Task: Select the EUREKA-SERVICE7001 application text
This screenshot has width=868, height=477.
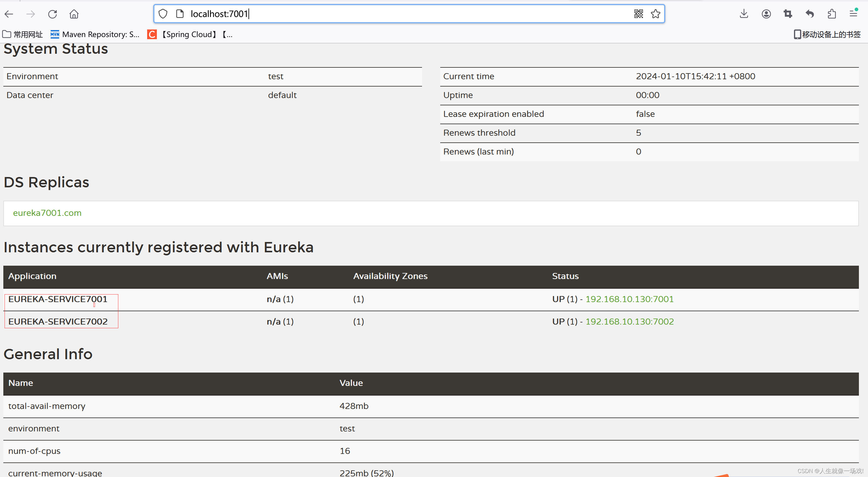Action: (x=58, y=299)
